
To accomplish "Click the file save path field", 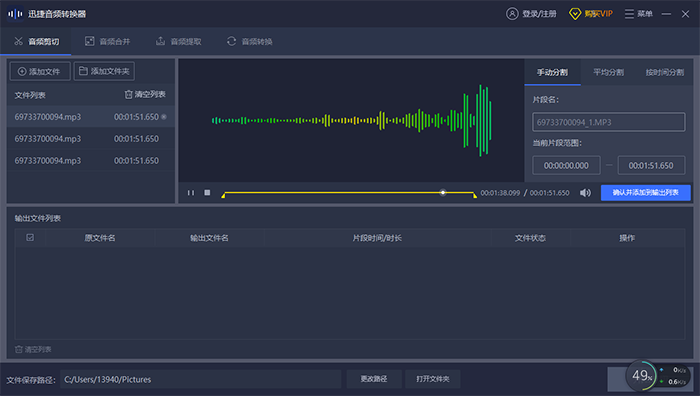I will coord(200,379).
